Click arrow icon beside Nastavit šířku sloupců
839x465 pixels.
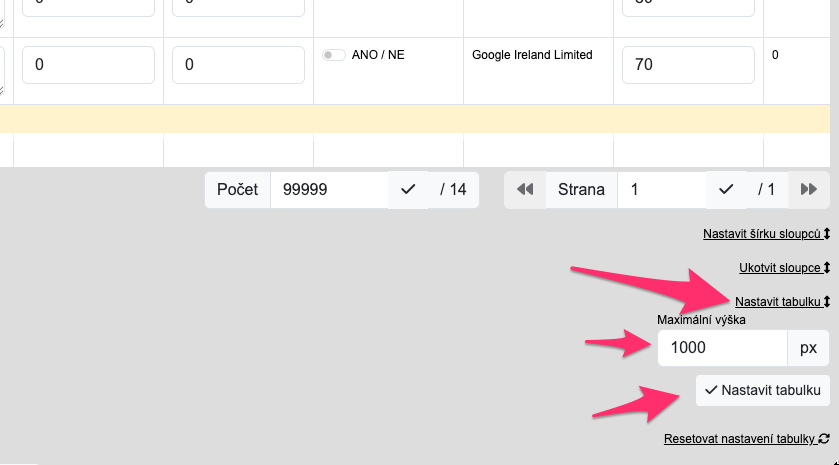pos(827,234)
